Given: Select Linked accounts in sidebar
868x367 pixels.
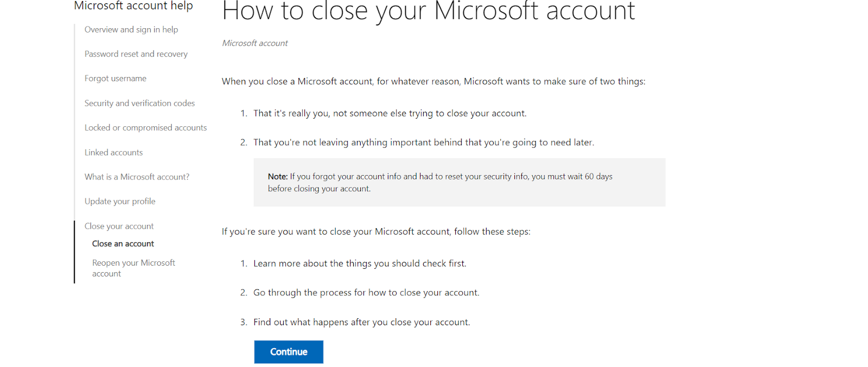Looking at the screenshot, I should point(114,152).
